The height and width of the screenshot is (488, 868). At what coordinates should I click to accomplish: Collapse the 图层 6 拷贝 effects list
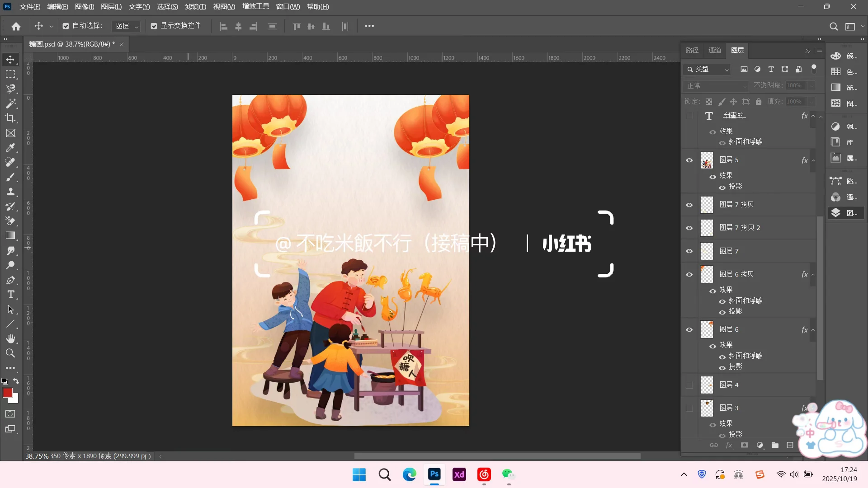pos(812,274)
